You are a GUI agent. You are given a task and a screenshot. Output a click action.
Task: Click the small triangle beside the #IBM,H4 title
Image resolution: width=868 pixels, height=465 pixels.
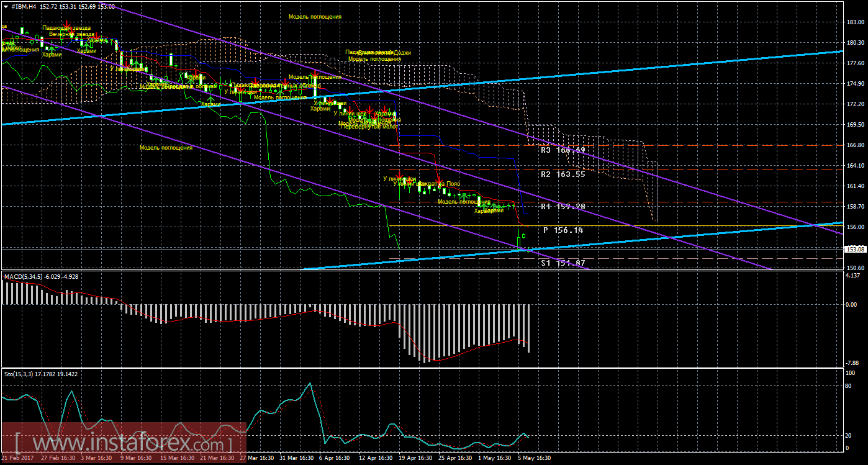click(x=6, y=6)
